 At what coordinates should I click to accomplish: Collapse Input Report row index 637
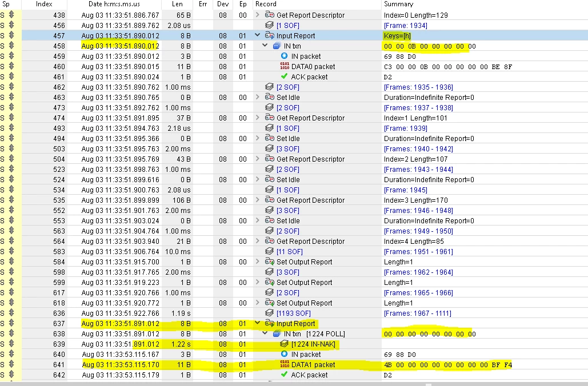258,323
